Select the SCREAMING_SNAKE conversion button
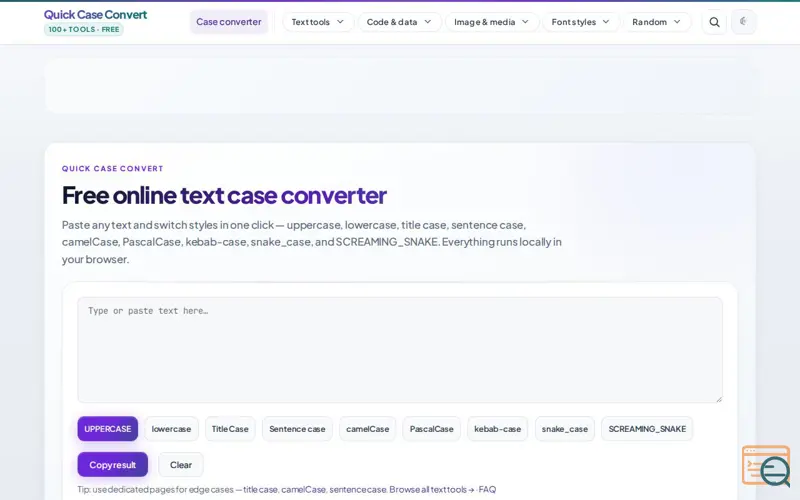 [x=647, y=429]
